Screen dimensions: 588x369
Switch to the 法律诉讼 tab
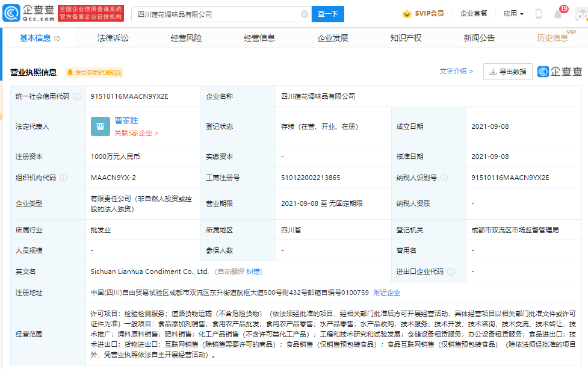click(x=113, y=38)
